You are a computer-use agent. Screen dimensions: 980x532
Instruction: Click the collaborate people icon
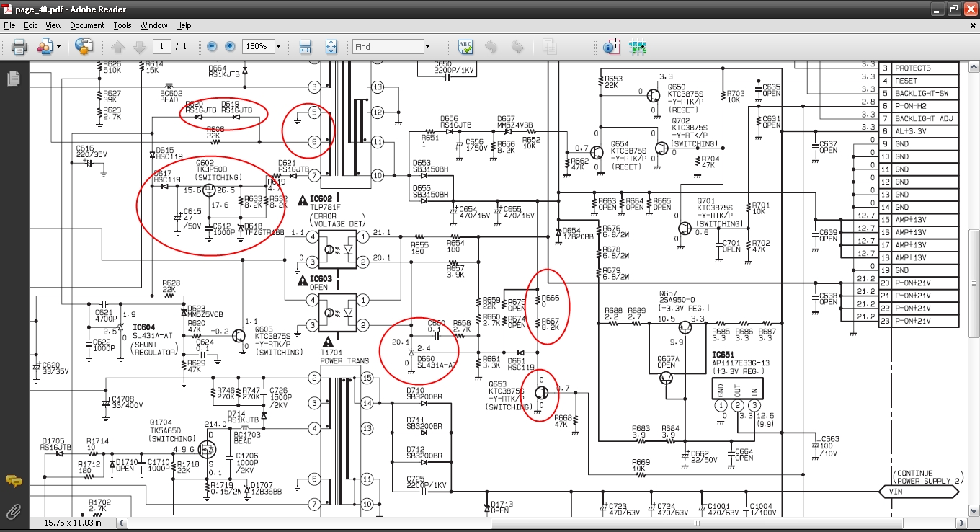click(44, 47)
